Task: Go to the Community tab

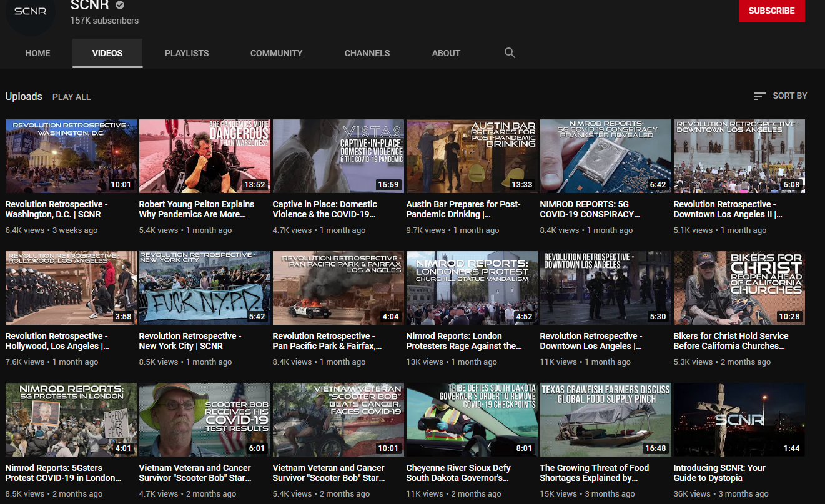Action: 277,53
